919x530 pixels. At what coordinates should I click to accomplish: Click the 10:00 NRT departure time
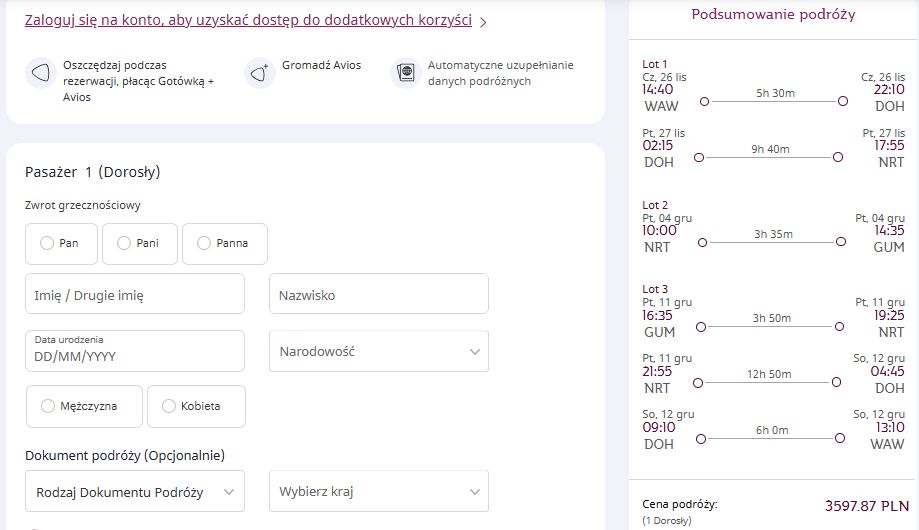(x=659, y=230)
